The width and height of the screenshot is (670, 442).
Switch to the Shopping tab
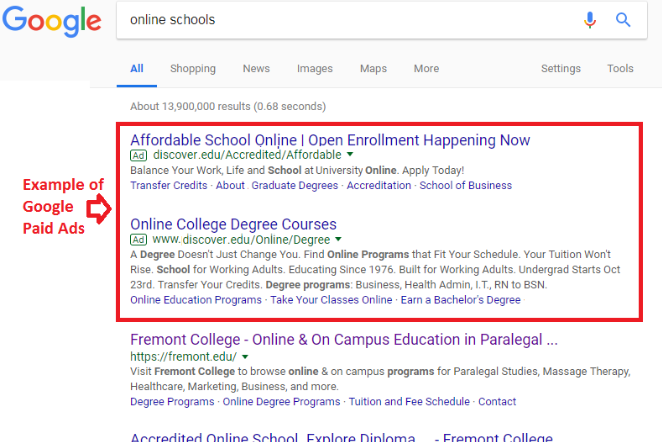point(193,68)
